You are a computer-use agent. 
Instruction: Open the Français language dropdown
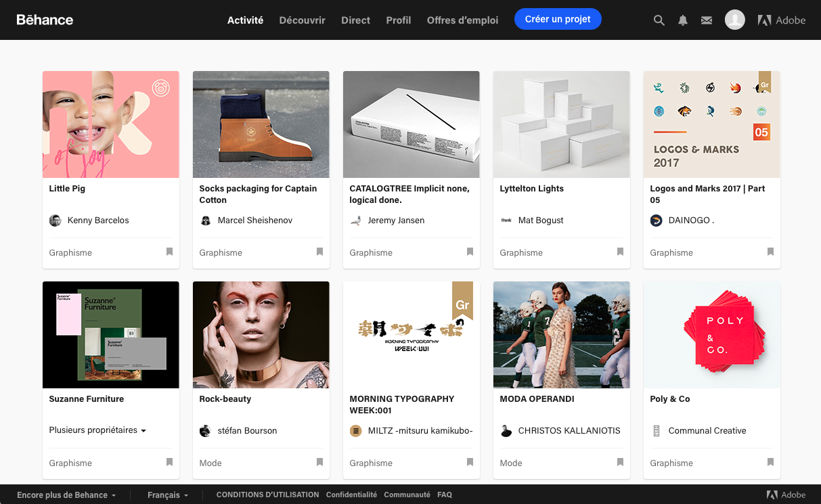[x=168, y=495]
